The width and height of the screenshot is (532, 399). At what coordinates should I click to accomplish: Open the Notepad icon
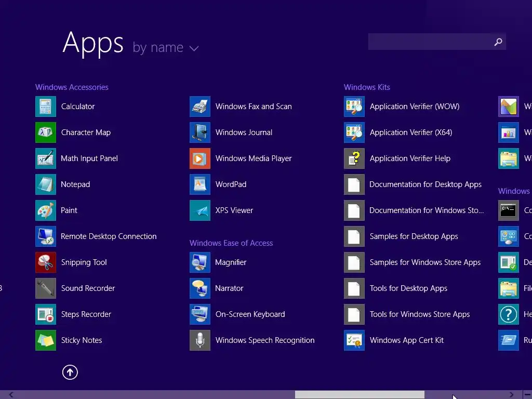click(x=46, y=184)
